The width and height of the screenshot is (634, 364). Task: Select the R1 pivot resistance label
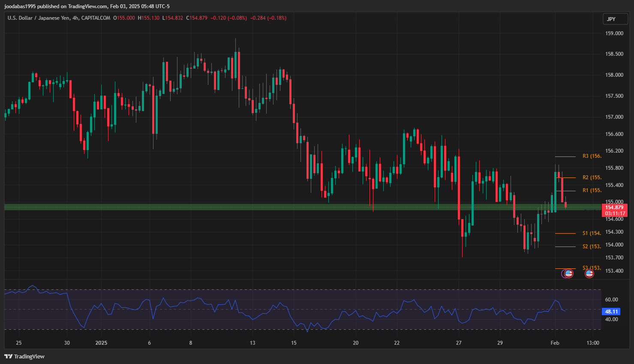(592, 190)
